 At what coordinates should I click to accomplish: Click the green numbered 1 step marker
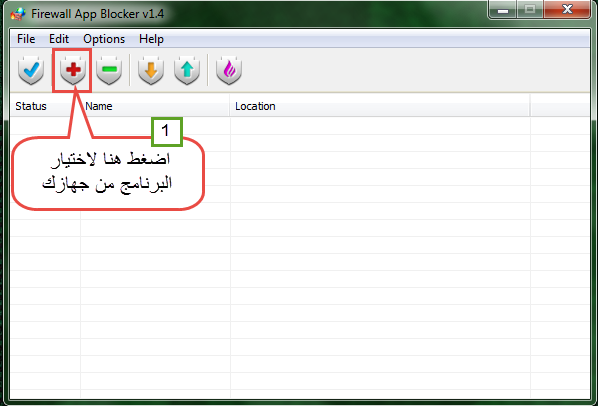[x=167, y=132]
